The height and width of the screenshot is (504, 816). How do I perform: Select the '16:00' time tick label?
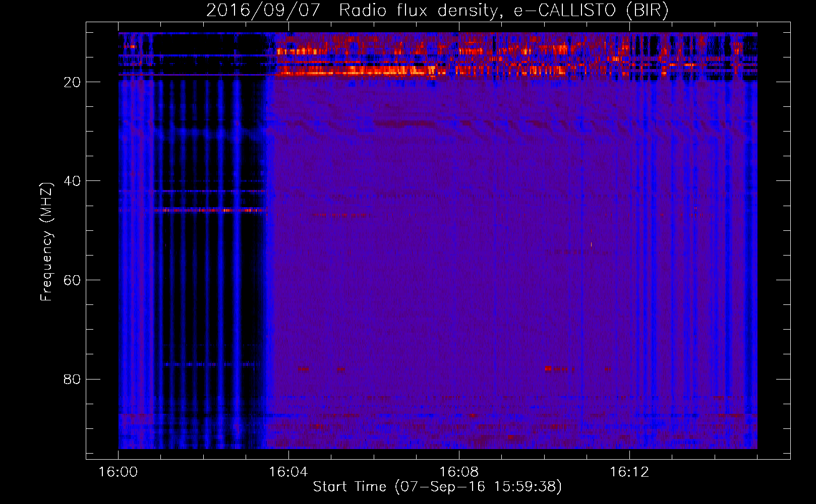click(x=118, y=472)
